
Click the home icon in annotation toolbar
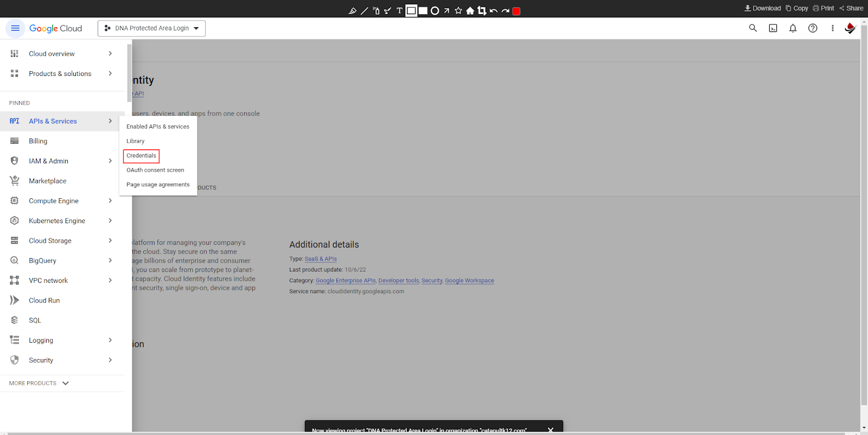click(470, 11)
